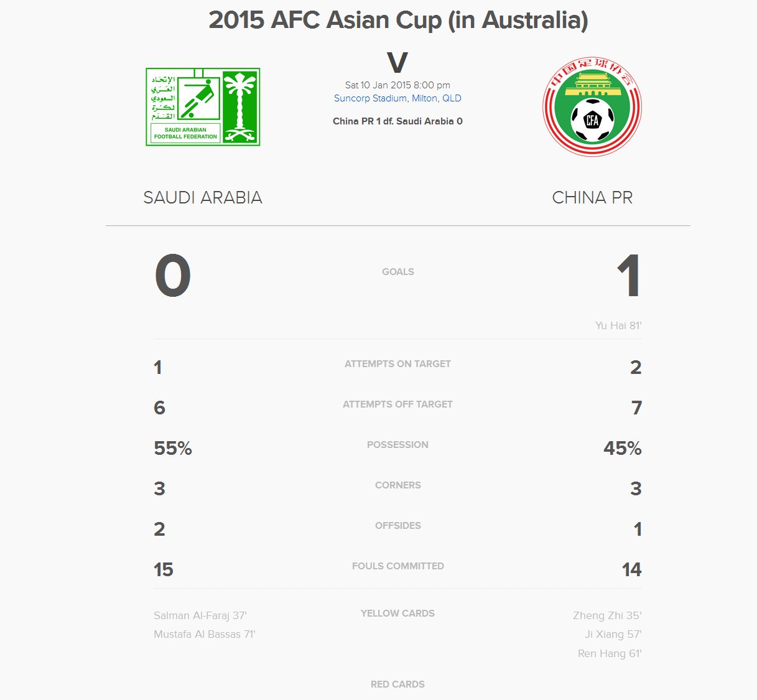Screen dimensions: 757x700
Task: Click the POSSESSION stat label
Action: 398,445
